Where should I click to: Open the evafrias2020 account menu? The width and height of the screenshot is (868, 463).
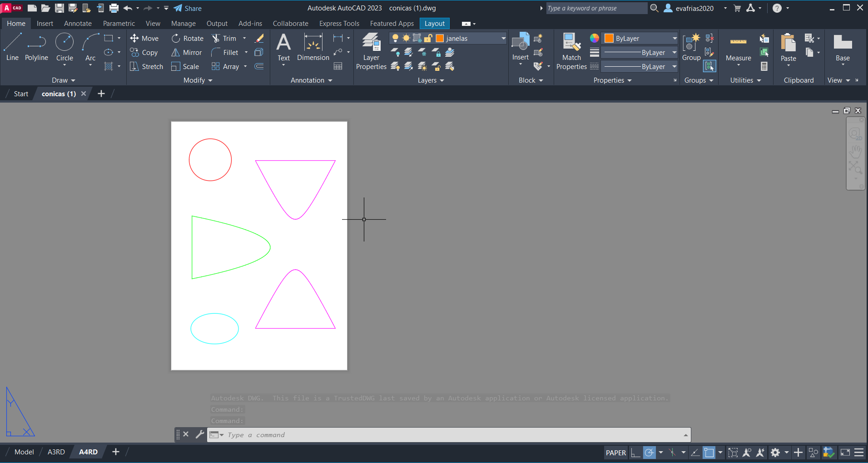(x=694, y=8)
